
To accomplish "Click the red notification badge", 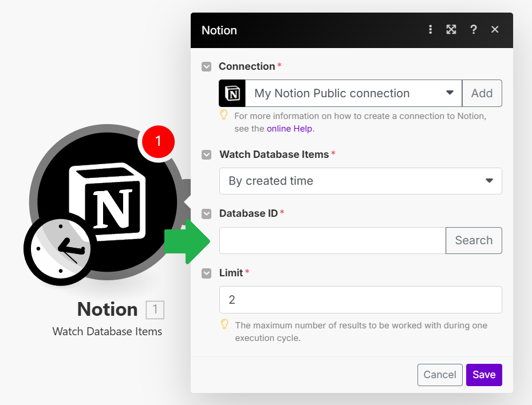I will pos(158,141).
